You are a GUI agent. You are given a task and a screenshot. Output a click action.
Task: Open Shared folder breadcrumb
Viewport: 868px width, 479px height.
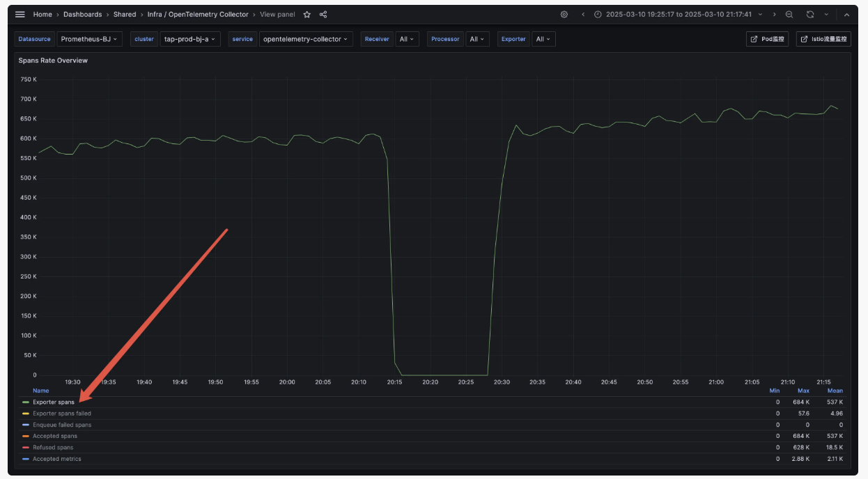tap(125, 15)
